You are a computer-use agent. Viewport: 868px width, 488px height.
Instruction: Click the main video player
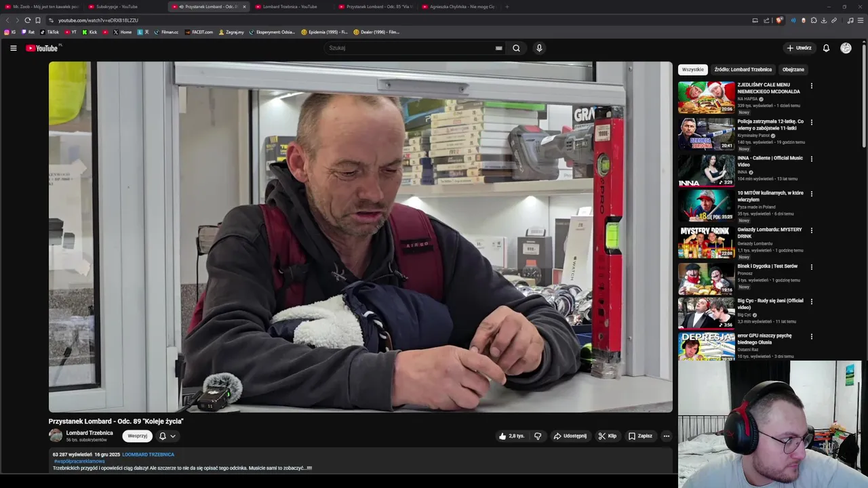361,237
